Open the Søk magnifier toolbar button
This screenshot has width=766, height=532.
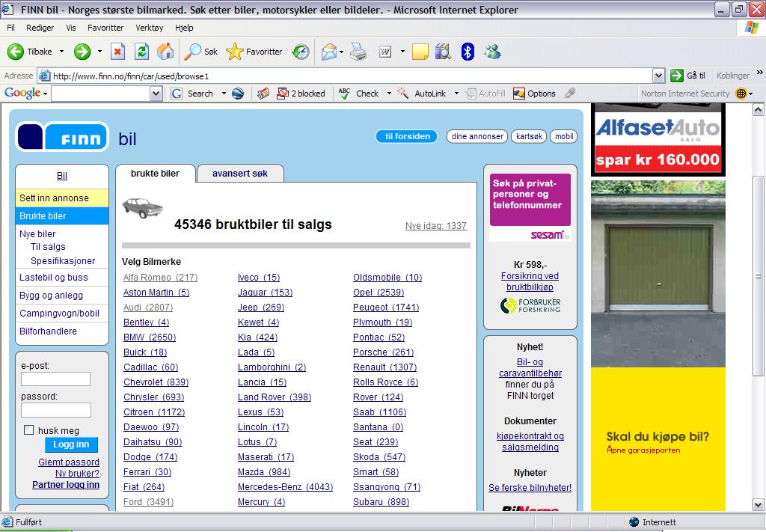[200, 52]
